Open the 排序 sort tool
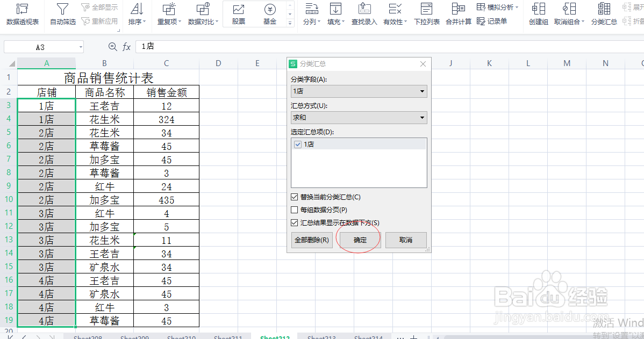The width and height of the screenshot is (644, 339). click(137, 13)
